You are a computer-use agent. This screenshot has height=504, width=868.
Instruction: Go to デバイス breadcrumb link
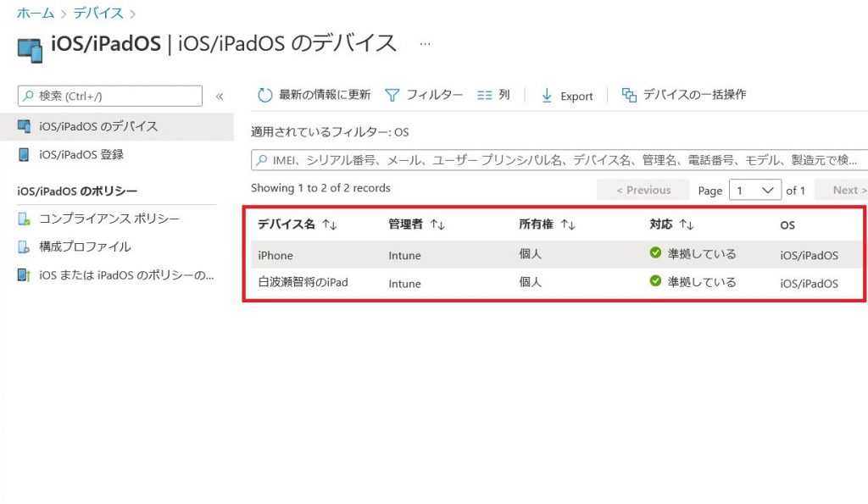98,14
